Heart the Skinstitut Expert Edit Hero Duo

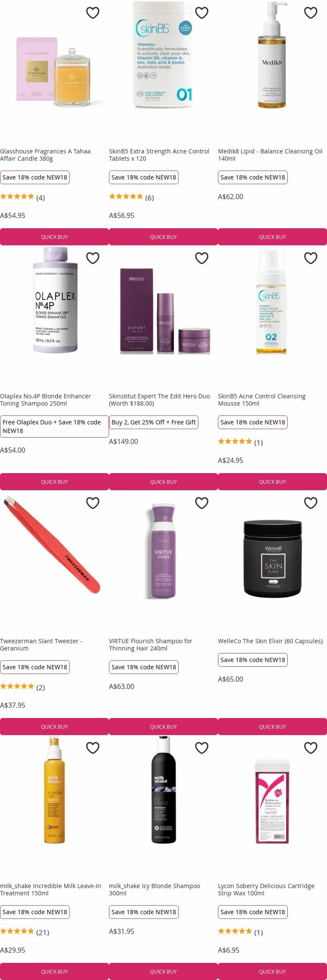click(x=202, y=258)
